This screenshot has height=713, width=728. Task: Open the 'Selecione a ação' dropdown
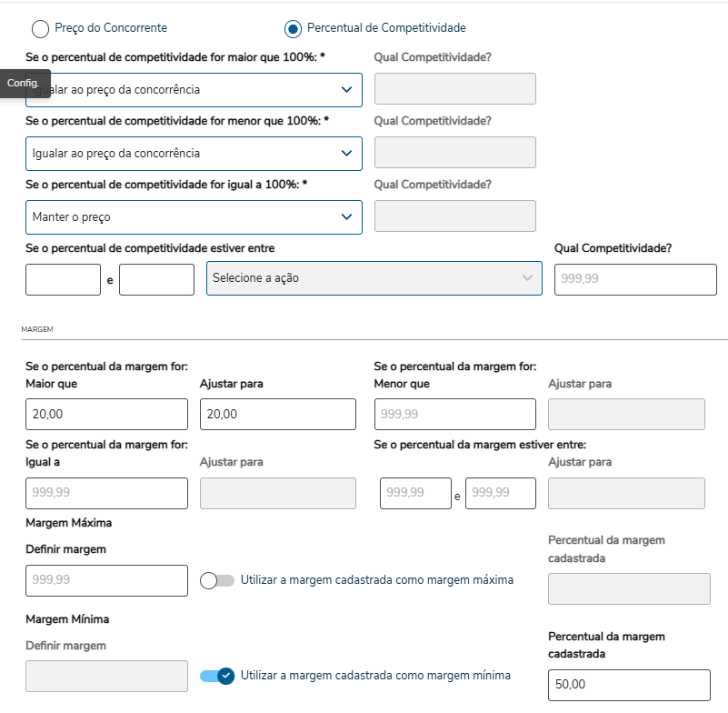[374, 278]
